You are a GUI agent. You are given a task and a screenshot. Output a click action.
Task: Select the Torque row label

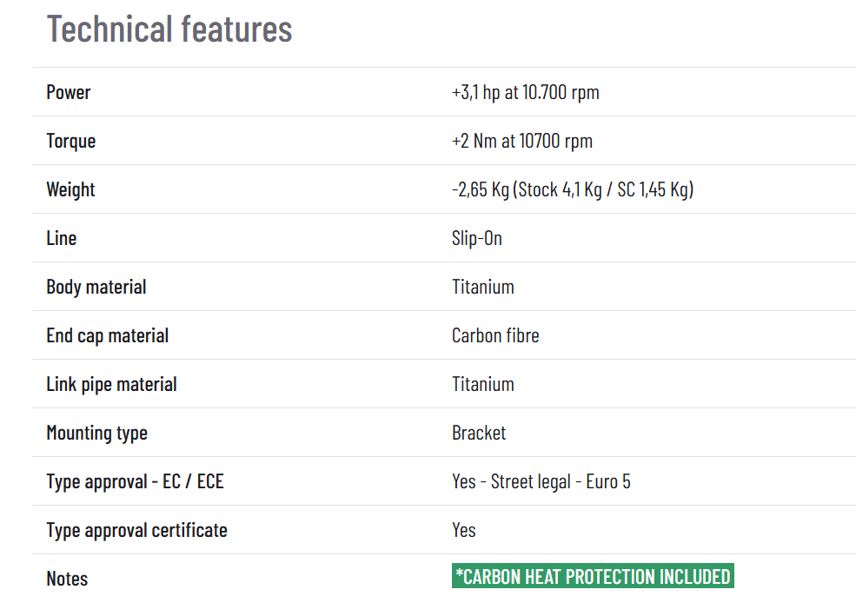pyautogui.click(x=71, y=141)
